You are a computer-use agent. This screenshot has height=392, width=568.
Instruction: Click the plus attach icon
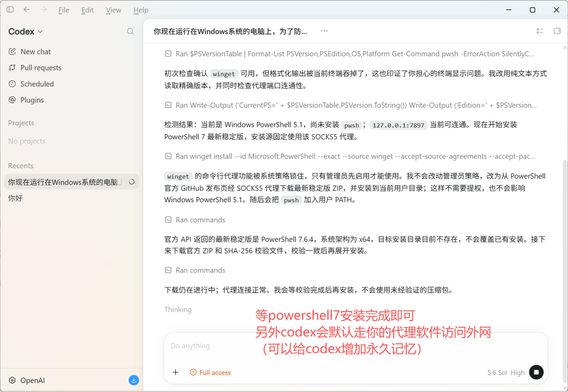(175, 372)
